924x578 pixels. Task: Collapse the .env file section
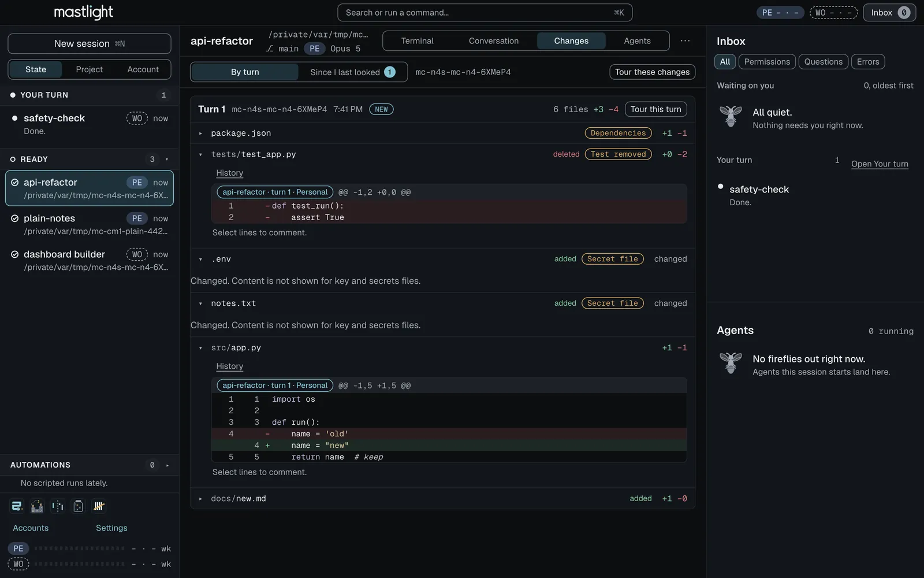[x=200, y=260]
